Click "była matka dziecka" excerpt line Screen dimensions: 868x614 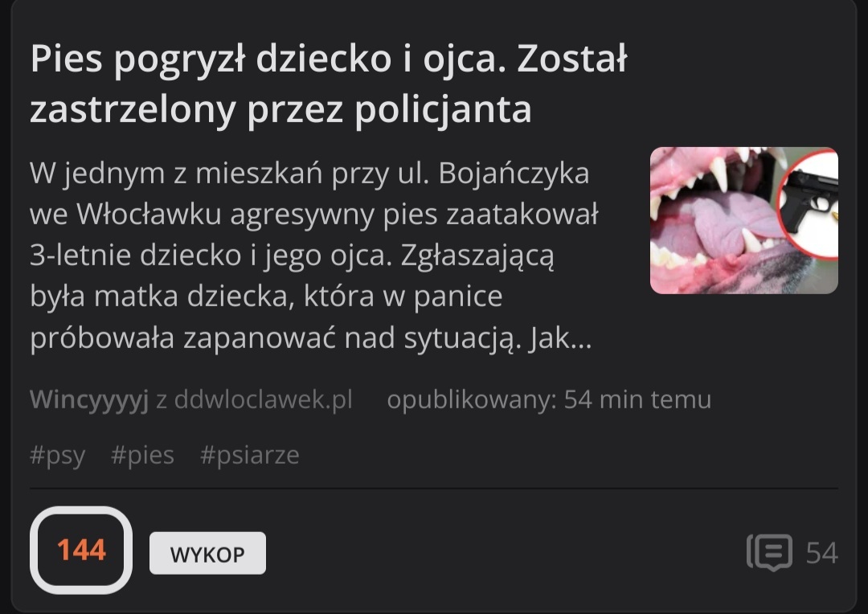266,297
